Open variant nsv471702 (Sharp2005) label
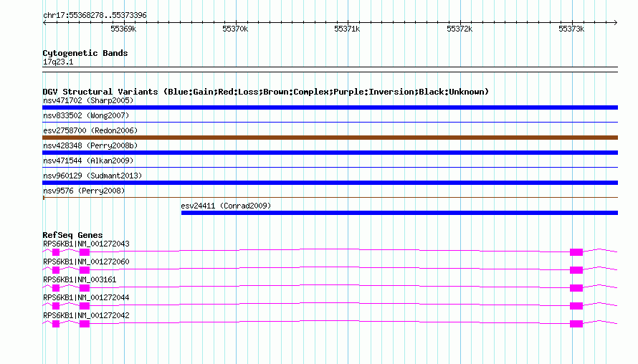Screen dimensions: 638x364 tap(88, 100)
